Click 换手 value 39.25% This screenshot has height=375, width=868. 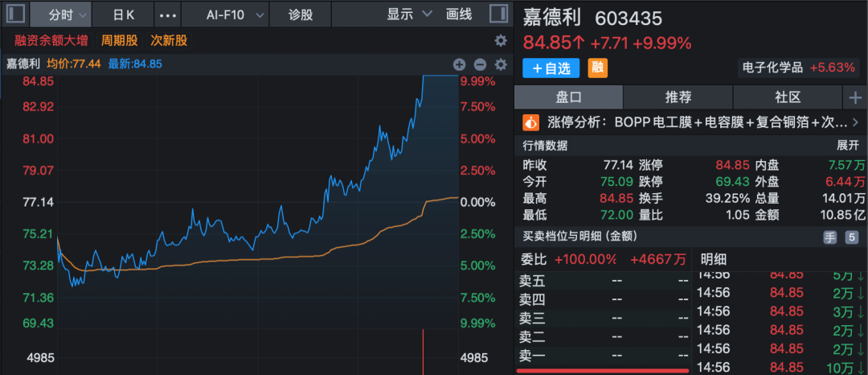pyautogui.click(x=727, y=198)
